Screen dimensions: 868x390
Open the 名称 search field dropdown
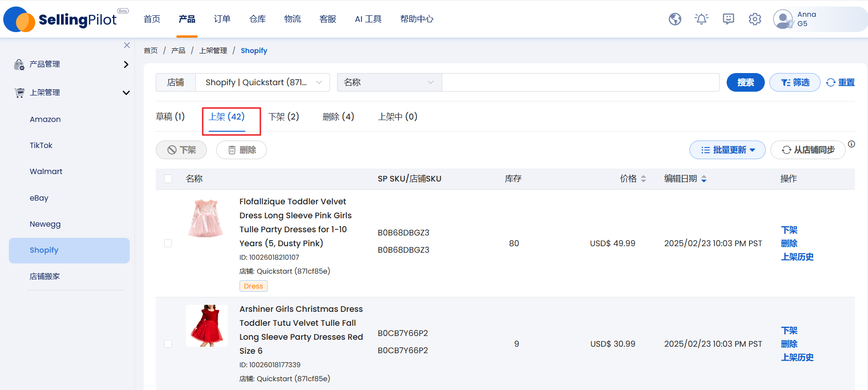(x=389, y=82)
